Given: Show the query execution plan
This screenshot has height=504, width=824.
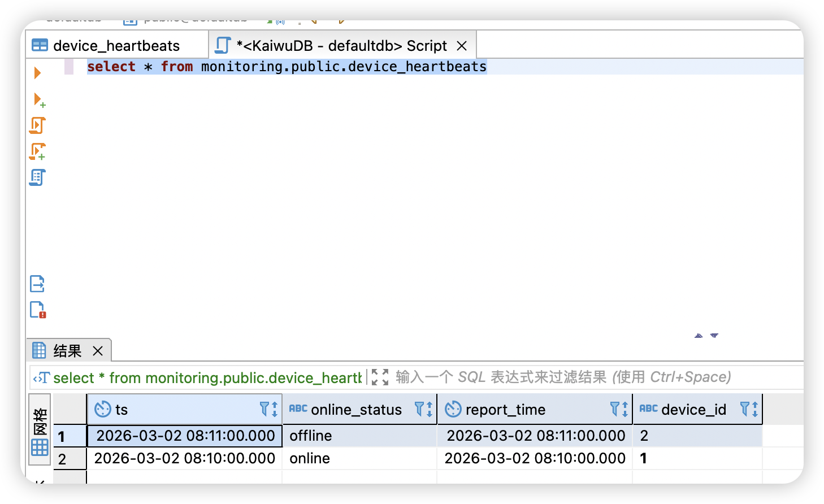Looking at the screenshot, I should pyautogui.click(x=37, y=177).
